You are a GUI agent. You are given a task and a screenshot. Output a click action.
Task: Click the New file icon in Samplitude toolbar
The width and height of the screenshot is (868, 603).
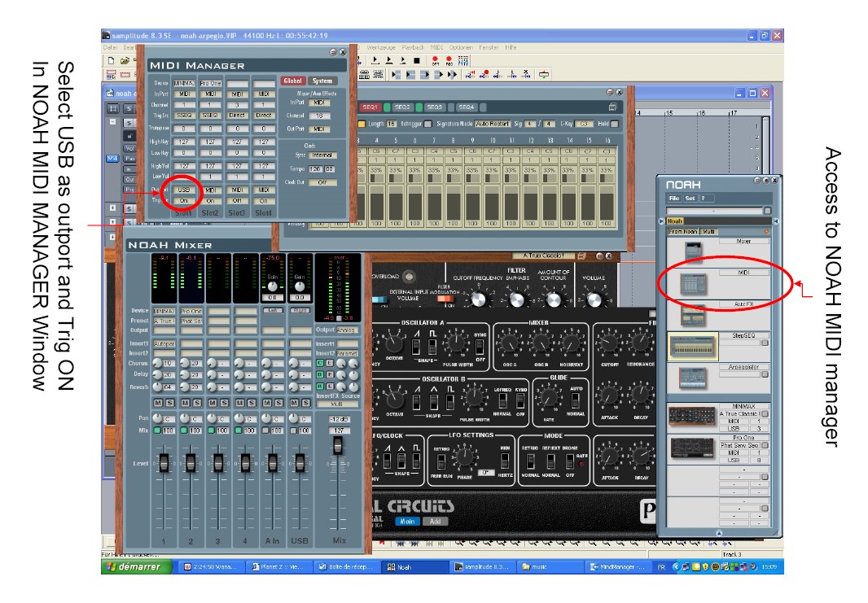click(111, 60)
